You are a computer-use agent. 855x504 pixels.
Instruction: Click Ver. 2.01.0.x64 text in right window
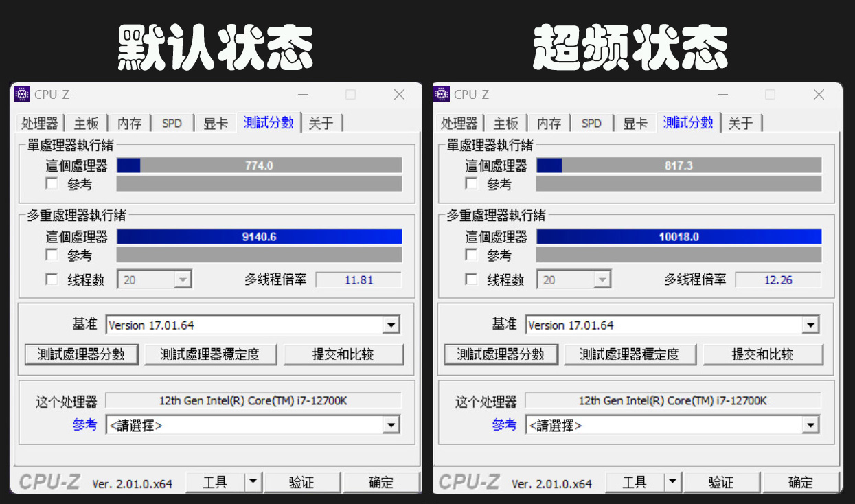(x=551, y=484)
